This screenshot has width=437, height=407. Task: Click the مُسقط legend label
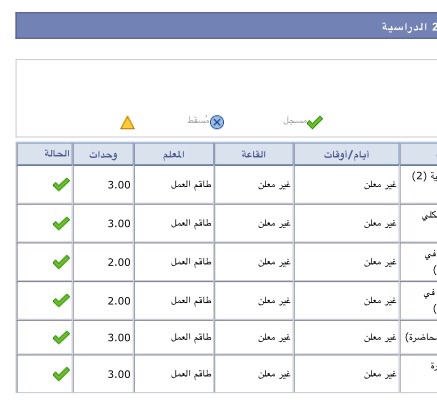(198, 120)
